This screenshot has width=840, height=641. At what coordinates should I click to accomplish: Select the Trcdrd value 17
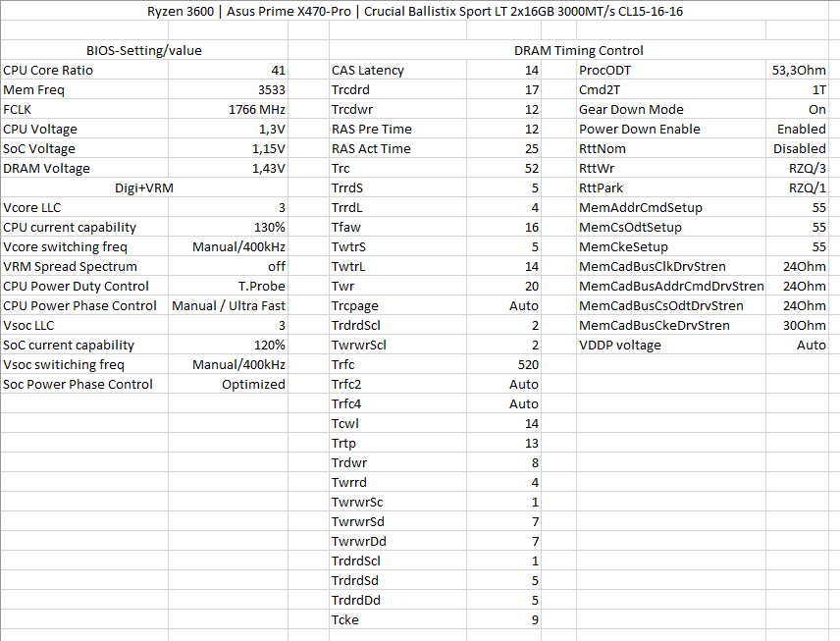coord(503,89)
